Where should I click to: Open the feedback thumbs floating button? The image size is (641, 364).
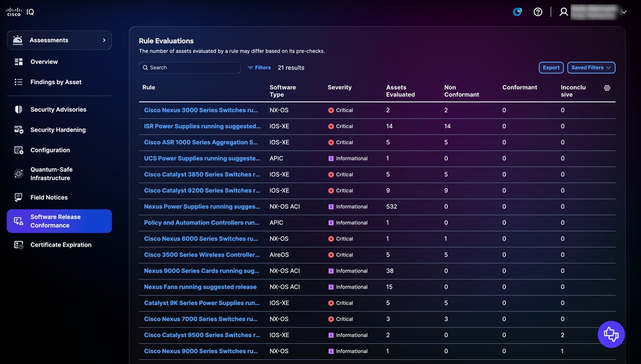tap(611, 335)
